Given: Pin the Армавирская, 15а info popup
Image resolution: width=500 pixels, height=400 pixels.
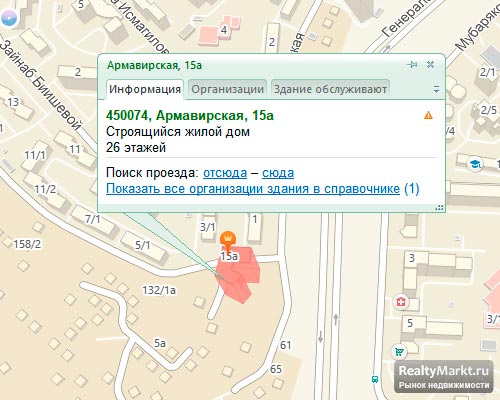Looking at the screenshot, I should click(412, 64).
